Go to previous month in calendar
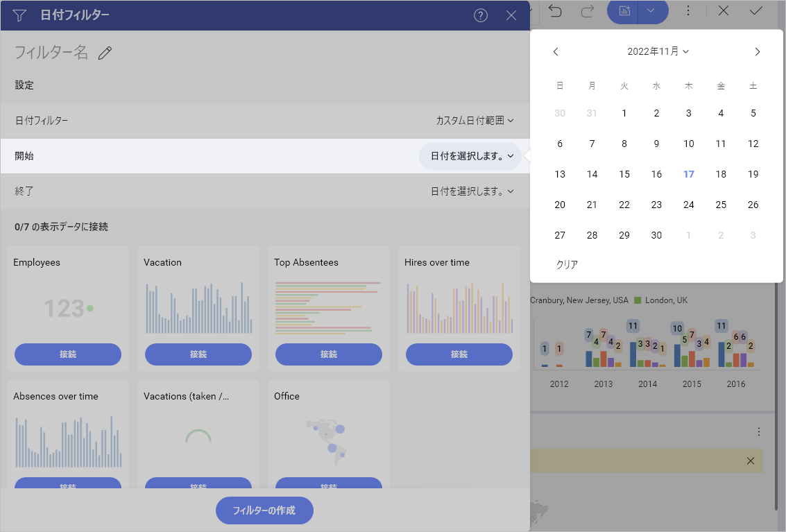 556,51
